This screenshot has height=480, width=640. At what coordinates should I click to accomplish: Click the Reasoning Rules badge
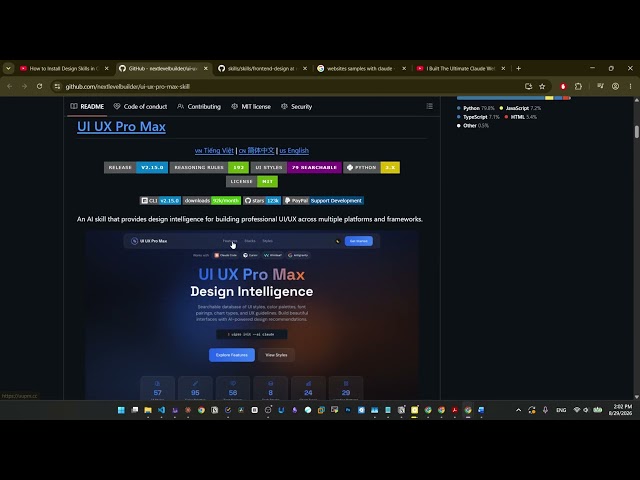click(x=209, y=167)
